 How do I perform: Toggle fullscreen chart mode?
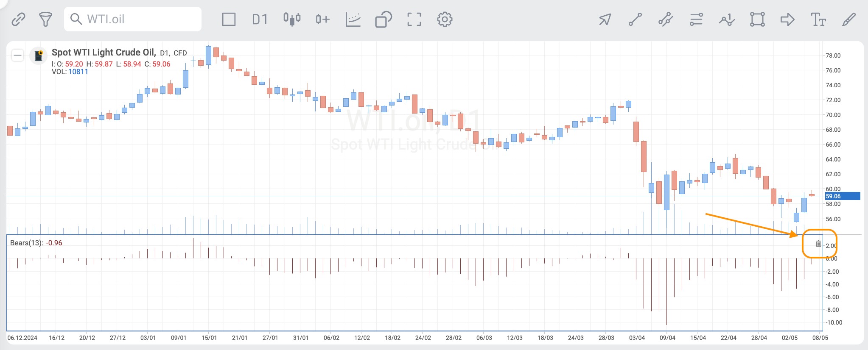tap(414, 19)
